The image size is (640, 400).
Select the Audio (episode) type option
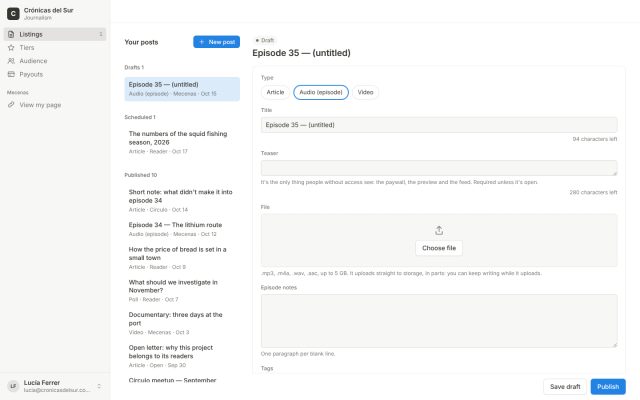tap(321, 92)
